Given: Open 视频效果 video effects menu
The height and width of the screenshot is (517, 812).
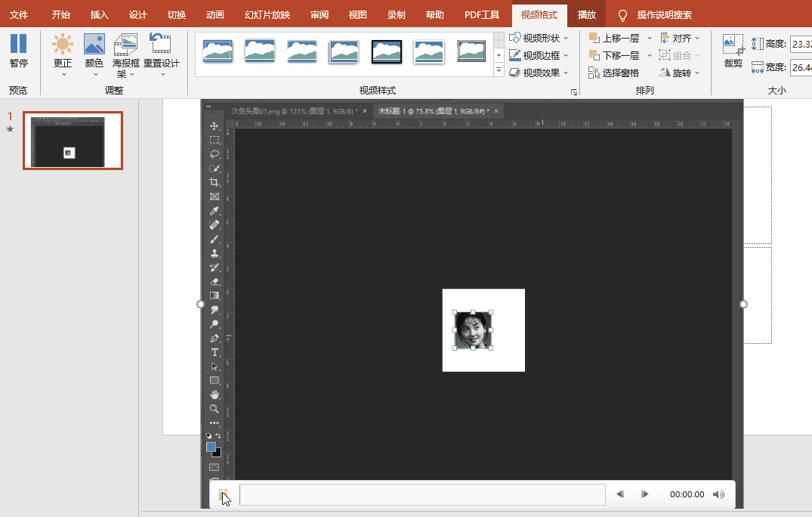Looking at the screenshot, I should [x=539, y=73].
